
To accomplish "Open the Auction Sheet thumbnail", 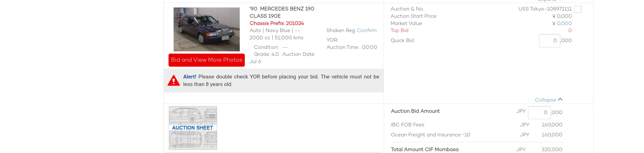I will [193, 128].
